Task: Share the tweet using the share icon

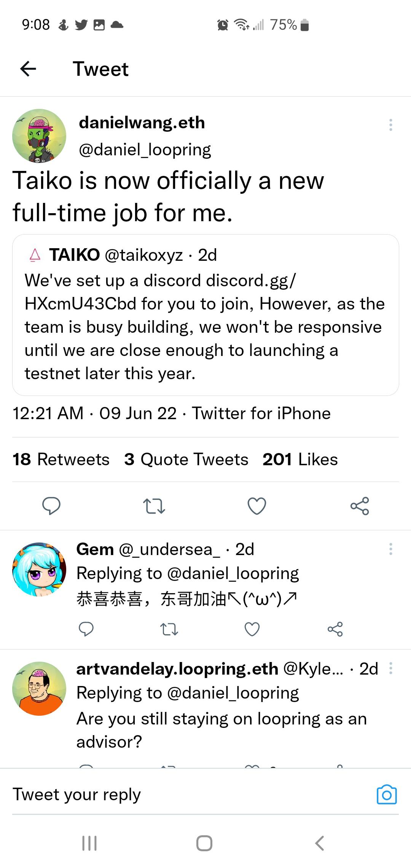Action: 360,506
